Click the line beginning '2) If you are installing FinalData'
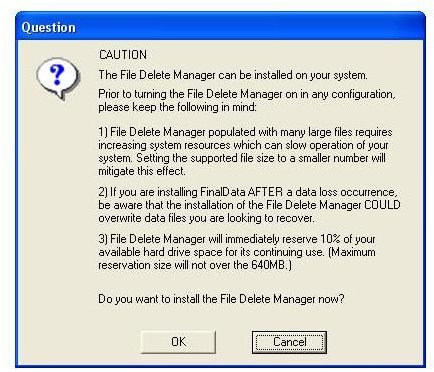434x372 pixels. 248,192
